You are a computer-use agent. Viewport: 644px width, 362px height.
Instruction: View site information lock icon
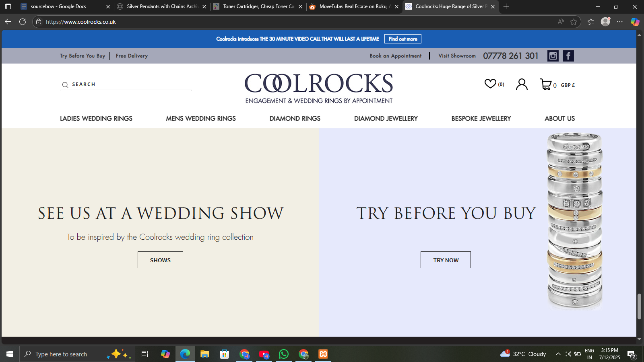[39, 22]
